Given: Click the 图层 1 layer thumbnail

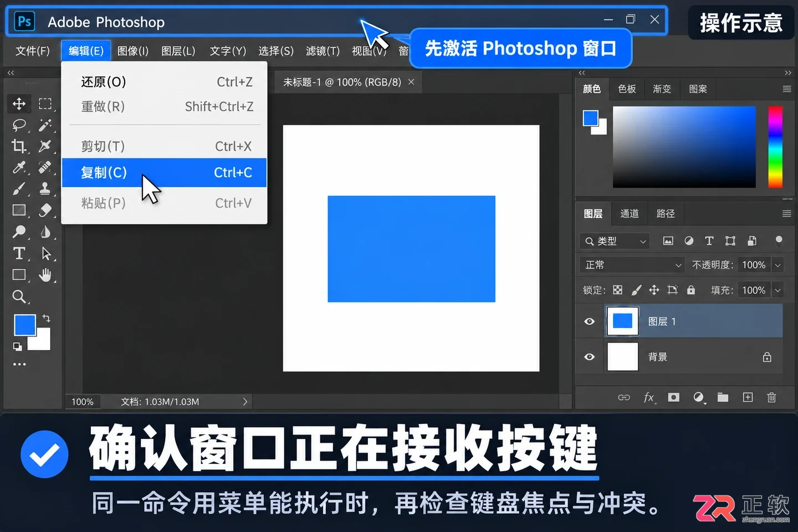Looking at the screenshot, I should (x=622, y=321).
